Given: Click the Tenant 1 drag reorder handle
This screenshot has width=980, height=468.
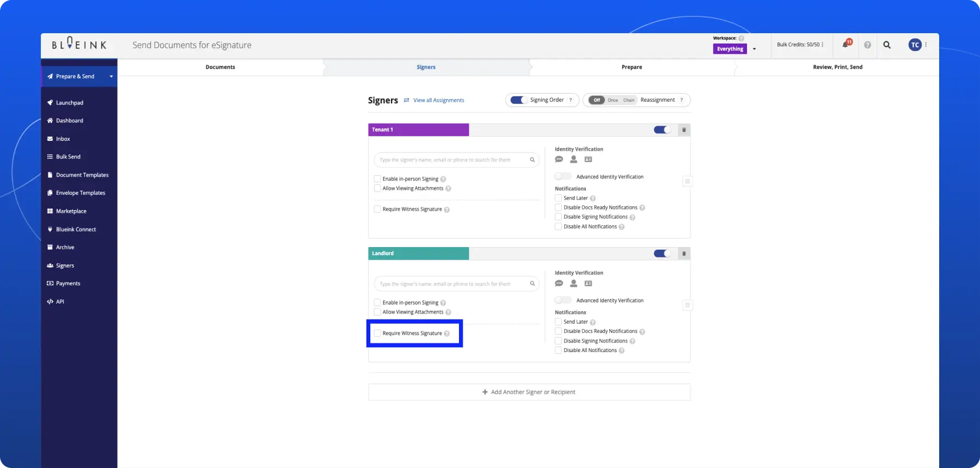Looking at the screenshot, I should pyautogui.click(x=687, y=181).
